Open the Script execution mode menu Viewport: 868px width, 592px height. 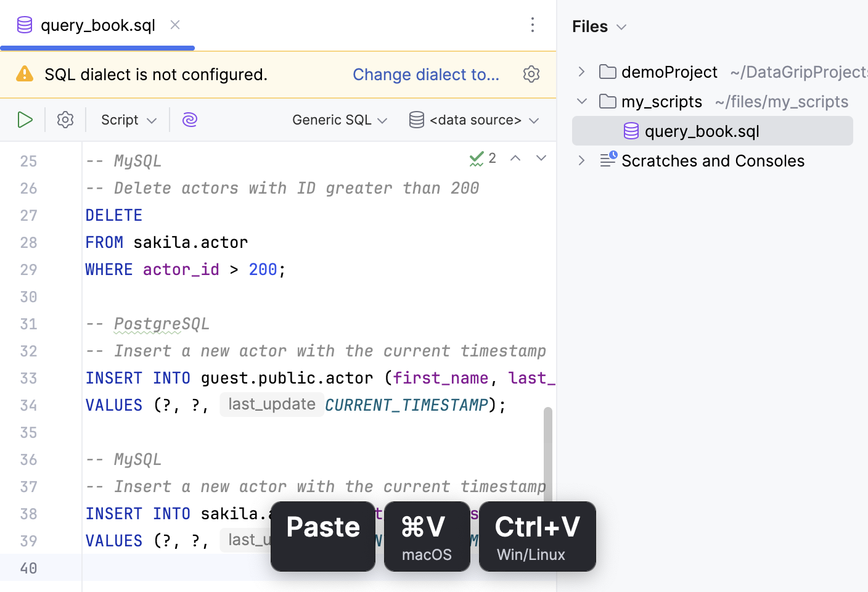point(127,120)
